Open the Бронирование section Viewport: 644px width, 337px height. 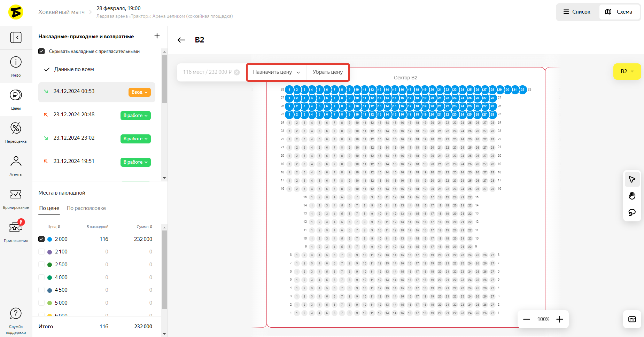coord(16,198)
